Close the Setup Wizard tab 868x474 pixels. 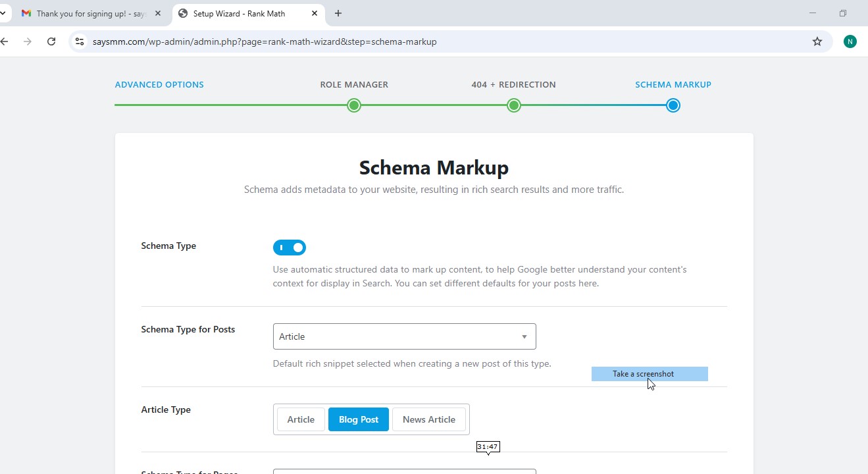tap(315, 13)
